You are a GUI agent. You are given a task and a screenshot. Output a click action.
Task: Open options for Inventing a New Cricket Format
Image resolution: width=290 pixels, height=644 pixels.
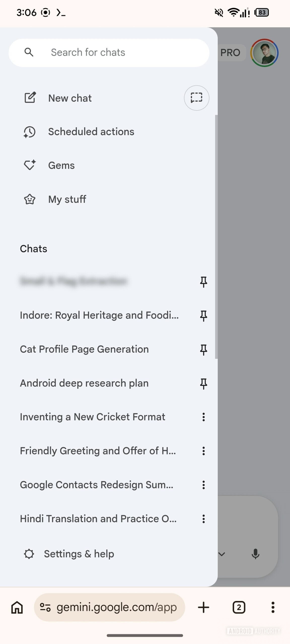coord(203,417)
